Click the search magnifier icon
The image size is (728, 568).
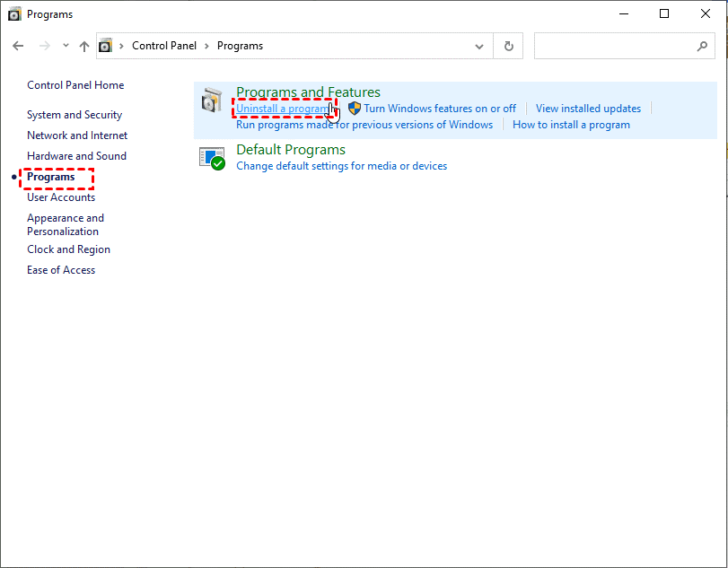click(702, 46)
